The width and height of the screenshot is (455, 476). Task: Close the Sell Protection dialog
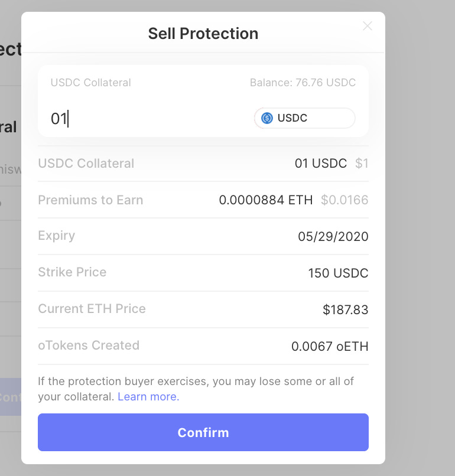pyautogui.click(x=368, y=26)
